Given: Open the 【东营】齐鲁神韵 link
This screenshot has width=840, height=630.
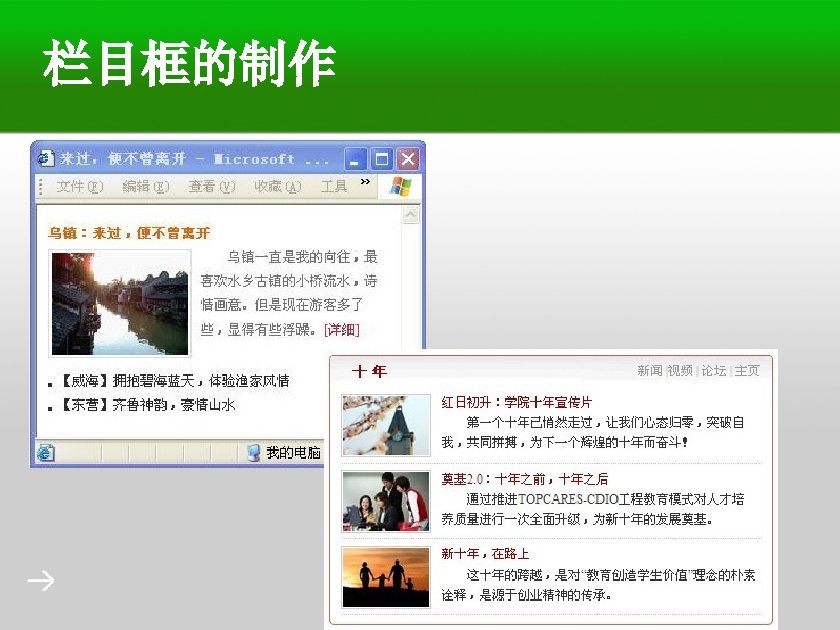Looking at the screenshot, I should click(146, 404).
